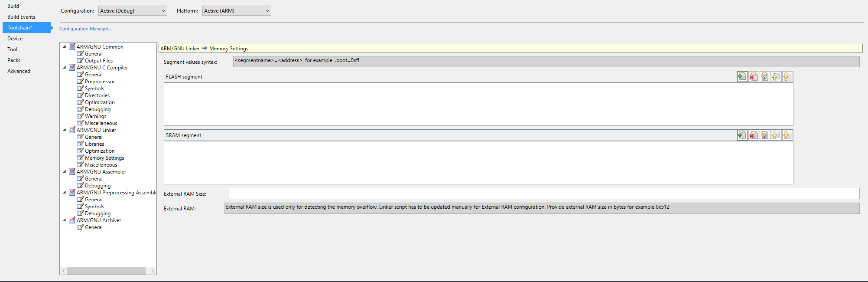Screen dimensions: 868x282
Task: Select Preprocessor under ARM/GNU C Compiler
Action: 100,82
